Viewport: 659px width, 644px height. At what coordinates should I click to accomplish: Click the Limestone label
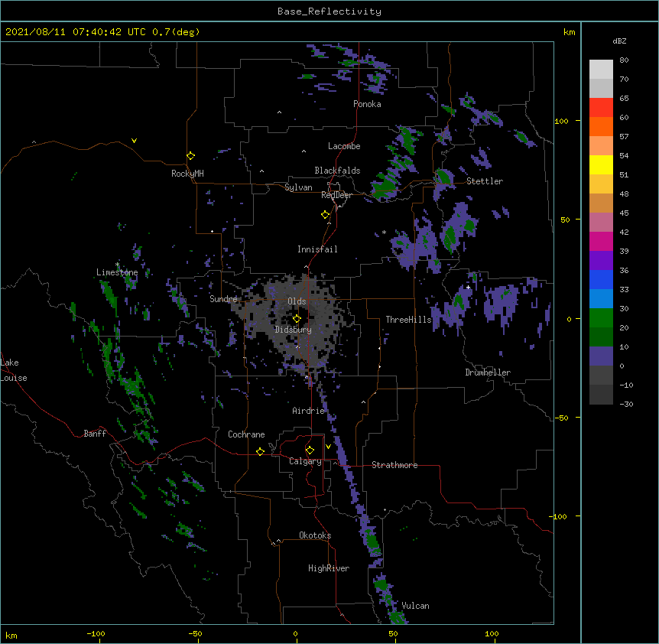(117, 272)
